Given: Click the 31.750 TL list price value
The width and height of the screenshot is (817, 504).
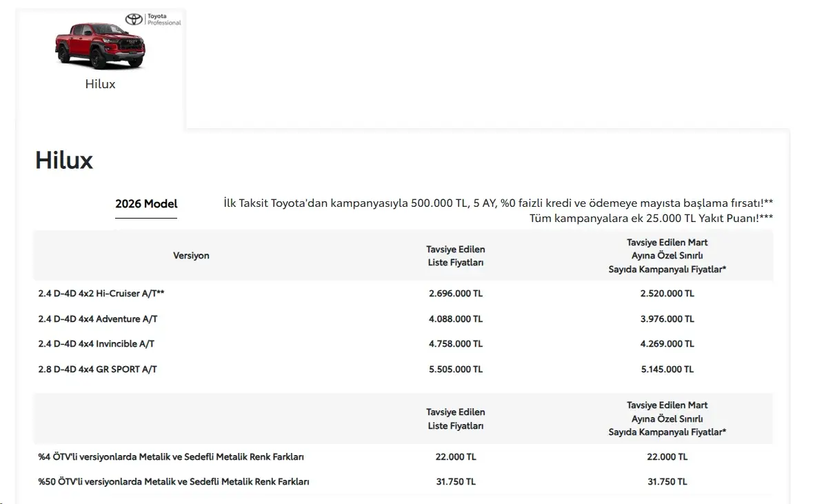Looking at the screenshot, I should click(x=456, y=482).
